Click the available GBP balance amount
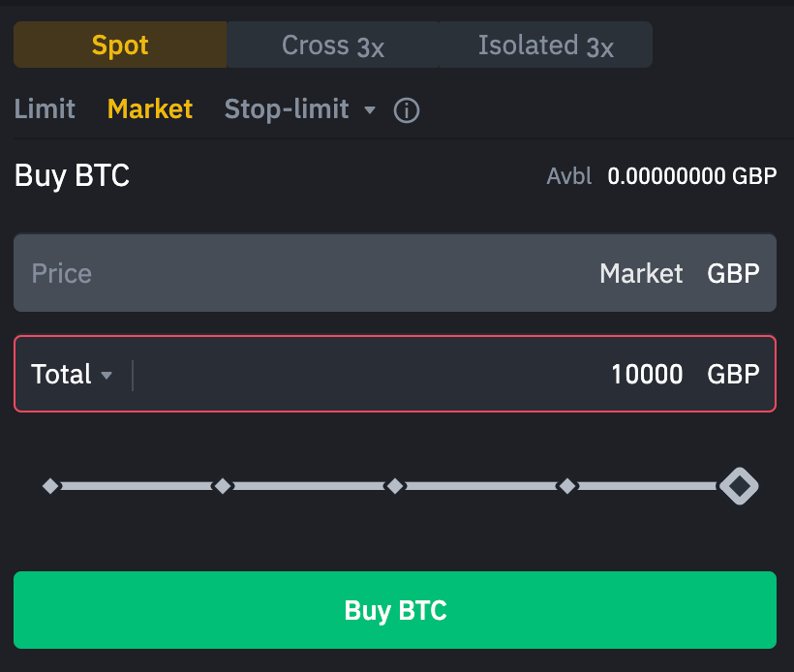Screen dimensions: 794x672 [691, 176]
